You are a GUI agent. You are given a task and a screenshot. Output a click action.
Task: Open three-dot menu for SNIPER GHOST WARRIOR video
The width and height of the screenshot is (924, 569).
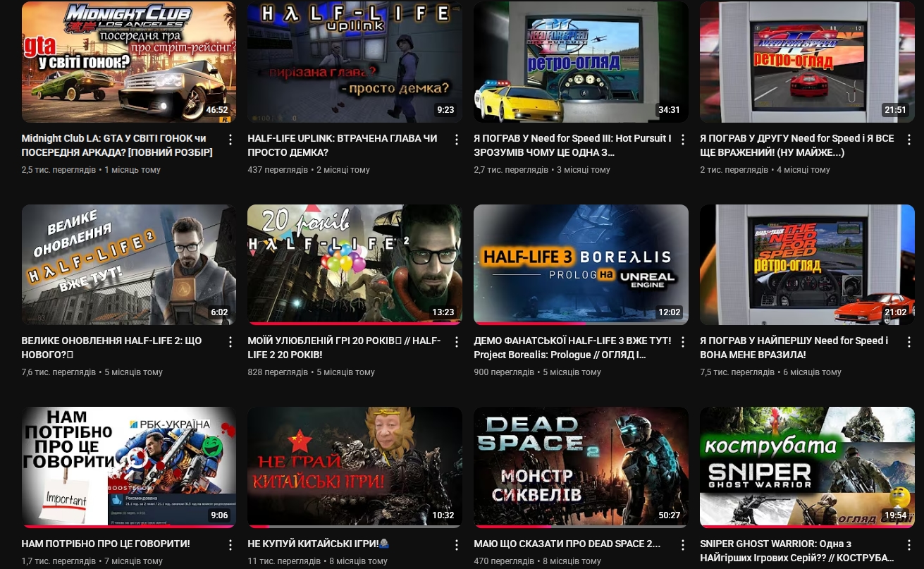[x=908, y=545]
